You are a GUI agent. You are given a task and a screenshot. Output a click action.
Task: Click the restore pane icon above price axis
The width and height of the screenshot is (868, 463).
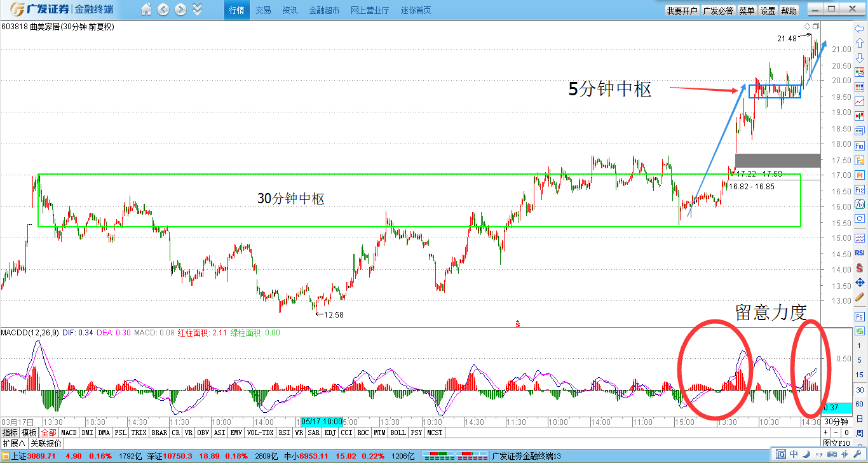816,26
